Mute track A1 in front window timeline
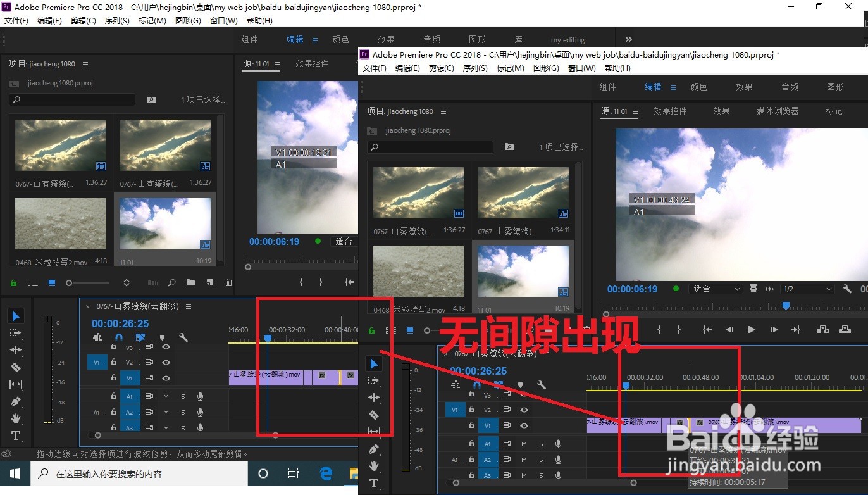The image size is (868, 495). (x=524, y=444)
